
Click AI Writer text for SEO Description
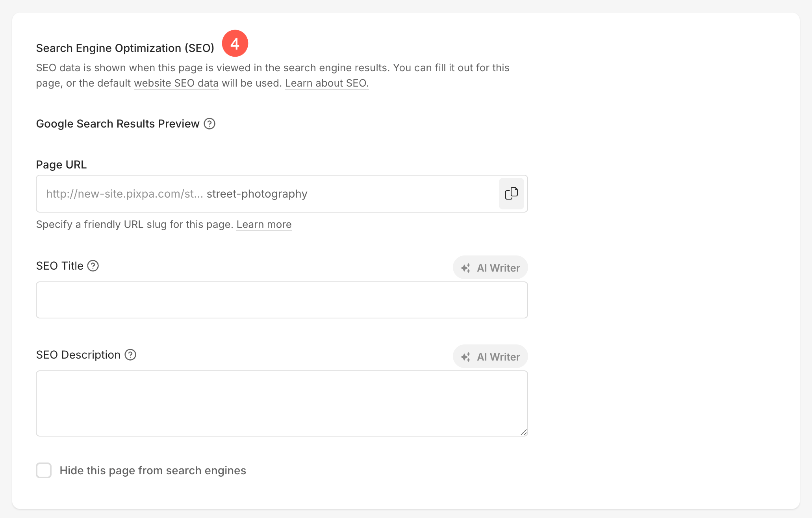(x=498, y=357)
